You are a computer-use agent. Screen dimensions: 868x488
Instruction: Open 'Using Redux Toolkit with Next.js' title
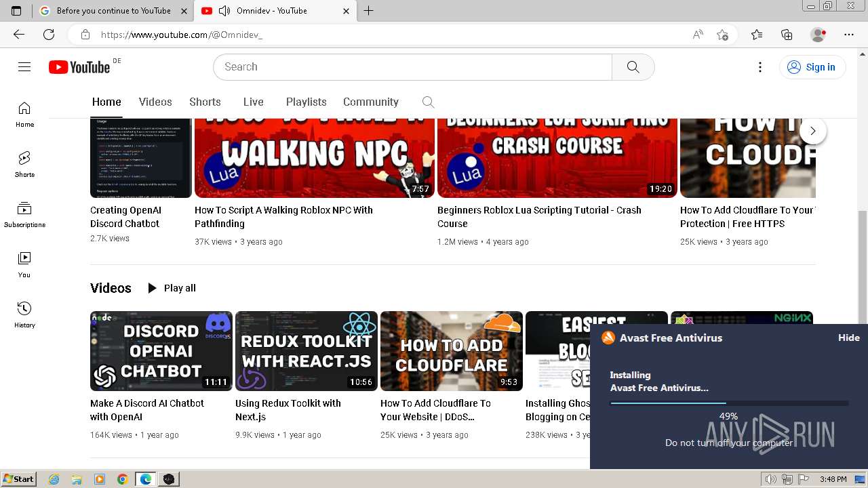(288, 410)
